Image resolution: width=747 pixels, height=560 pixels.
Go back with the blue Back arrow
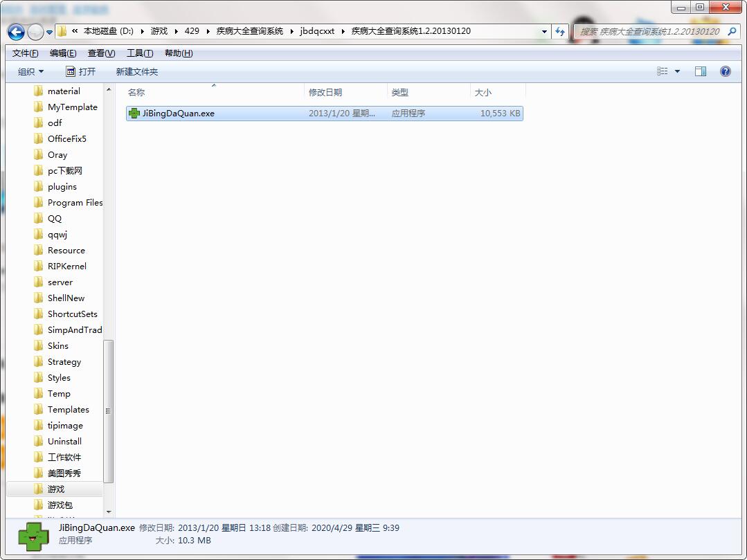[x=16, y=32]
